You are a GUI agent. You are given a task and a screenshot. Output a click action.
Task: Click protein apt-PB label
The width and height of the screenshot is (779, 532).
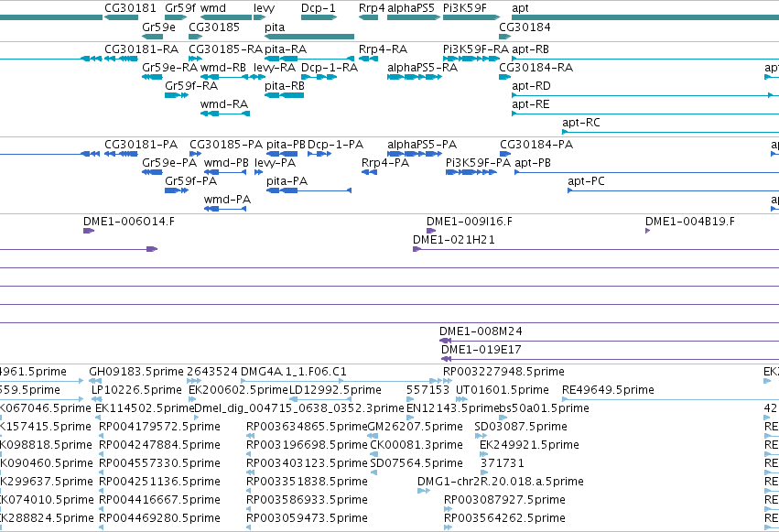(533, 163)
